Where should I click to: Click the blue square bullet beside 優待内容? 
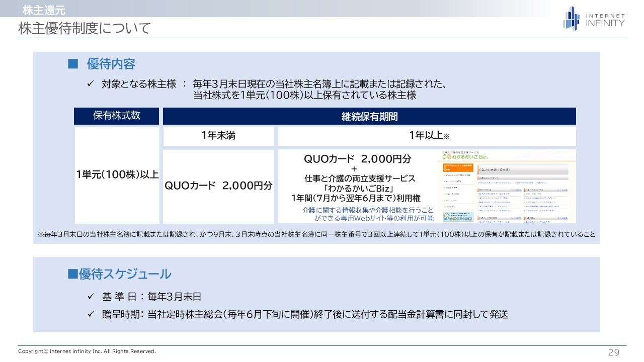[x=73, y=64]
